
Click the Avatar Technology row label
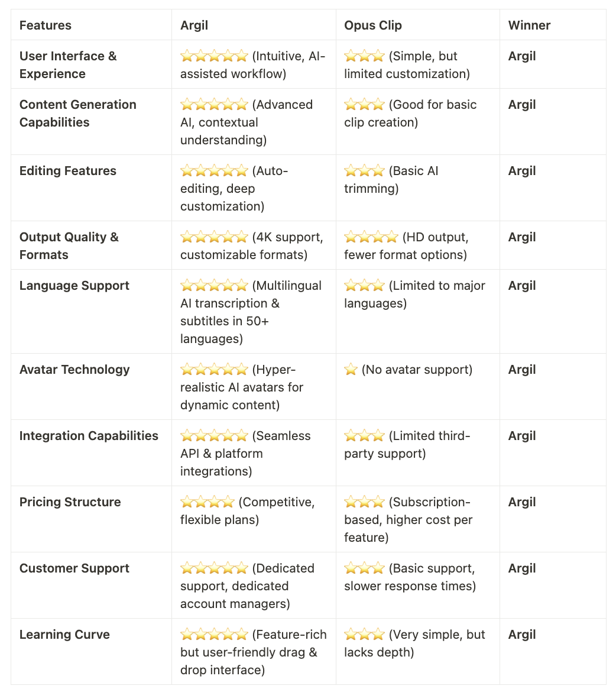click(74, 370)
